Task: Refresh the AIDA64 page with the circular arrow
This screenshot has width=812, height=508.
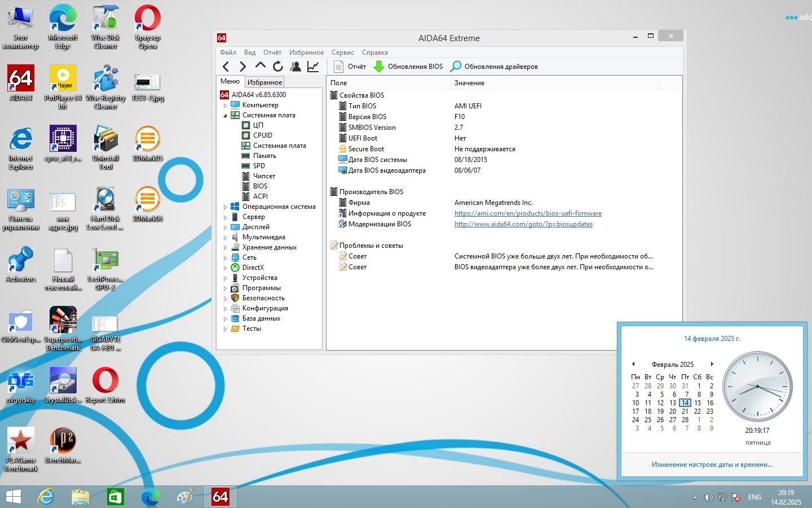Action: coord(278,67)
